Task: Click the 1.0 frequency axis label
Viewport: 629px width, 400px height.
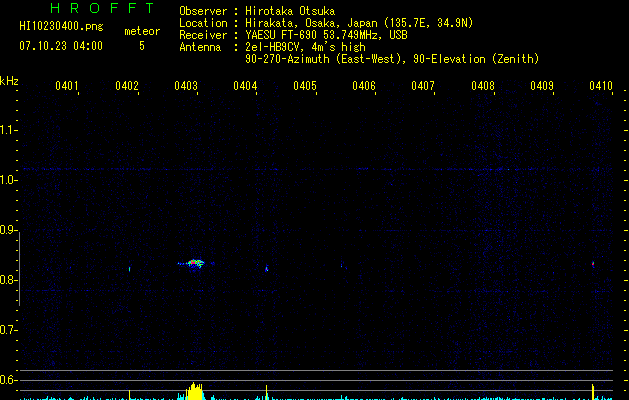Action: pos(8,180)
